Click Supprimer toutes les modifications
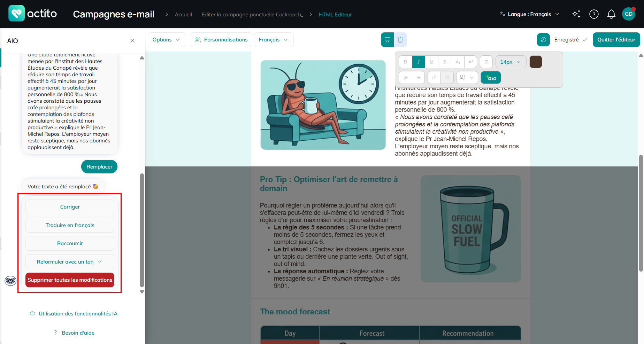The height and width of the screenshot is (344, 644). pyautogui.click(x=70, y=280)
